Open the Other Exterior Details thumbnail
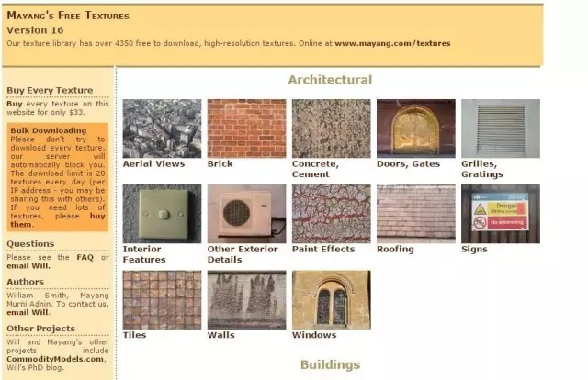This screenshot has height=380, width=588. tap(247, 214)
